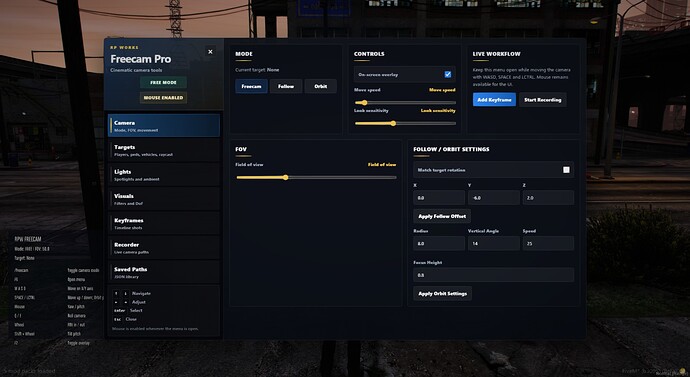The image size is (690, 377).
Task: Click the up arrow Navigate key hint
Action: 116,293
